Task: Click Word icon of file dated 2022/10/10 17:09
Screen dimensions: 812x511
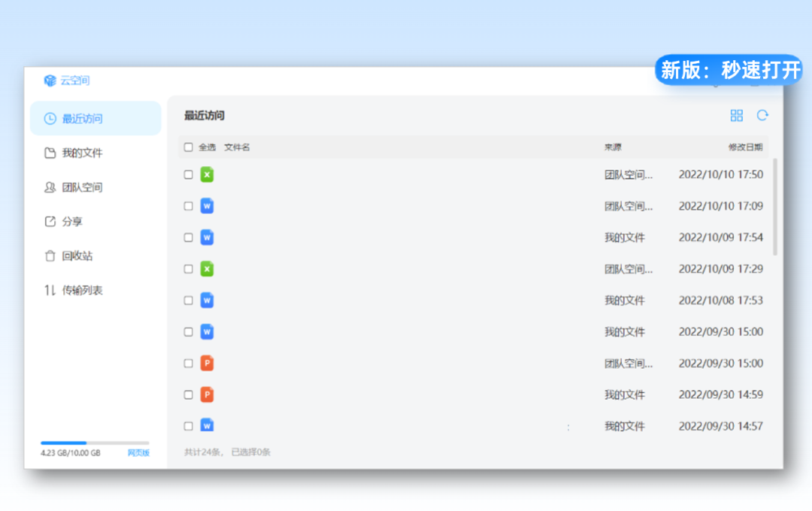Action: 208,206
